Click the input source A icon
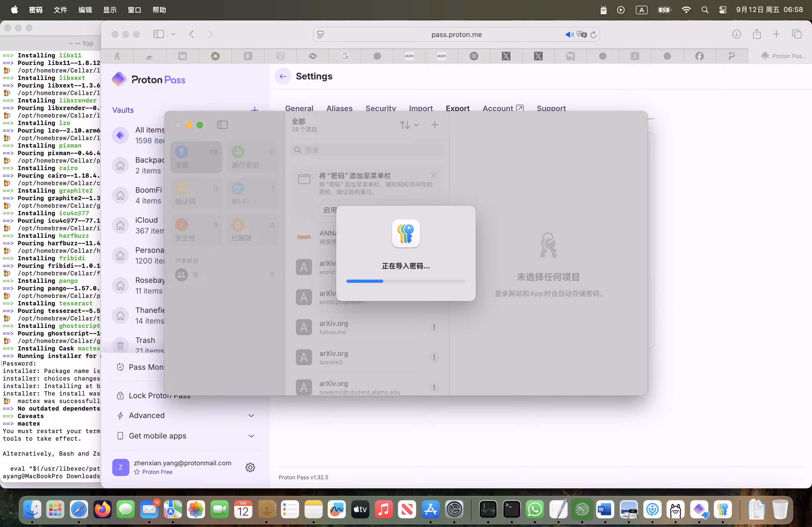812x527 pixels. click(641, 10)
